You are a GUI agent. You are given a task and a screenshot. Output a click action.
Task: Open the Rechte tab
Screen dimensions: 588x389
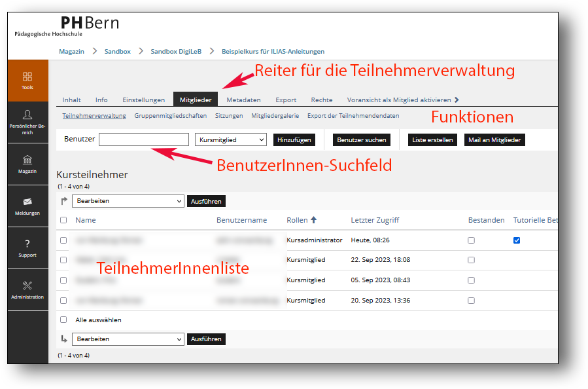point(322,100)
